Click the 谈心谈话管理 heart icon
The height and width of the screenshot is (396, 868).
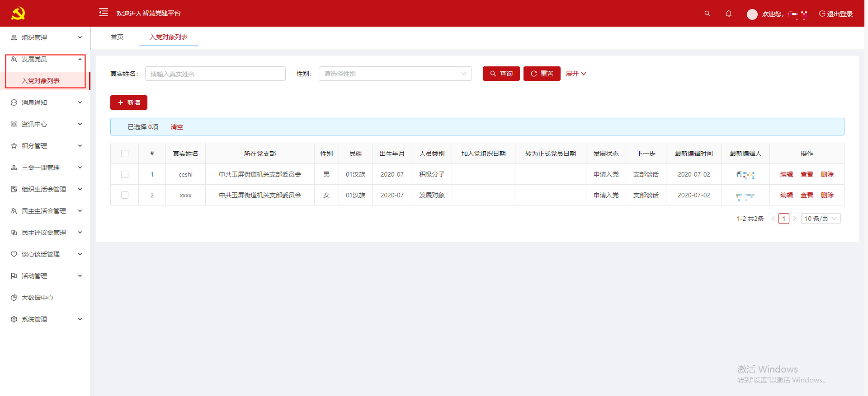pos(14,254)
